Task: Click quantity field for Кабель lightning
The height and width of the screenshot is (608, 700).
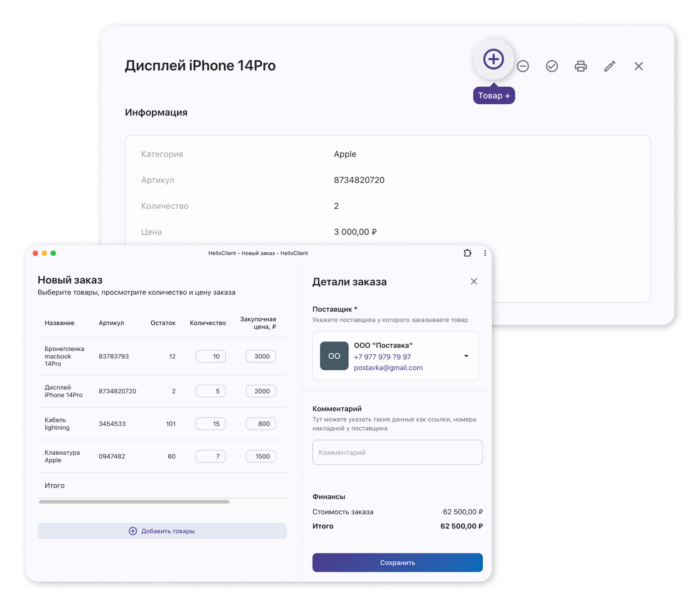Action: point(210,424)
